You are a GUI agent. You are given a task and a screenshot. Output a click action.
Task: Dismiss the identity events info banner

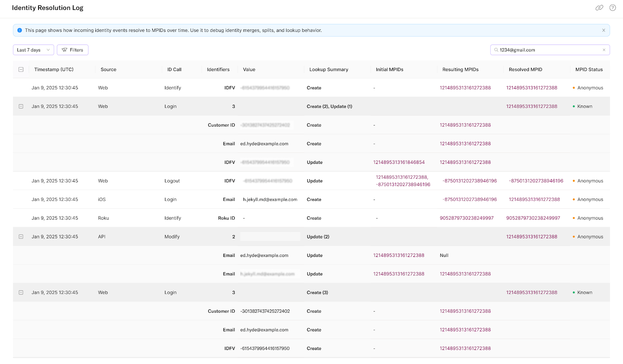[x=604, y=30]
